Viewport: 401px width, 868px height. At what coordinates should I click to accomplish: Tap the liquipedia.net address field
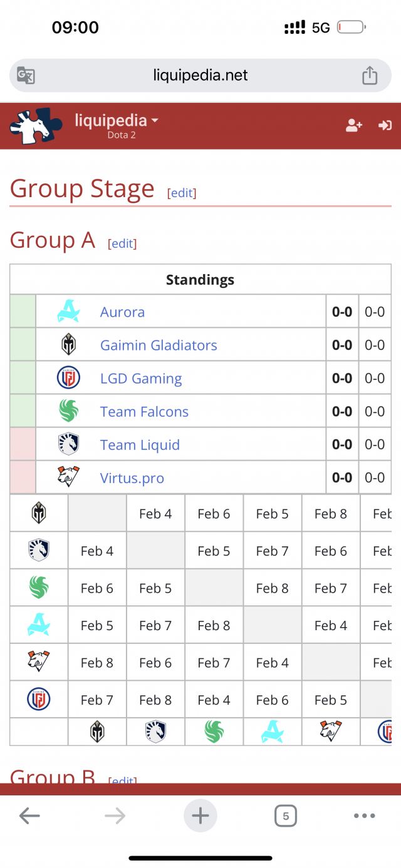[x=200, y=76]
